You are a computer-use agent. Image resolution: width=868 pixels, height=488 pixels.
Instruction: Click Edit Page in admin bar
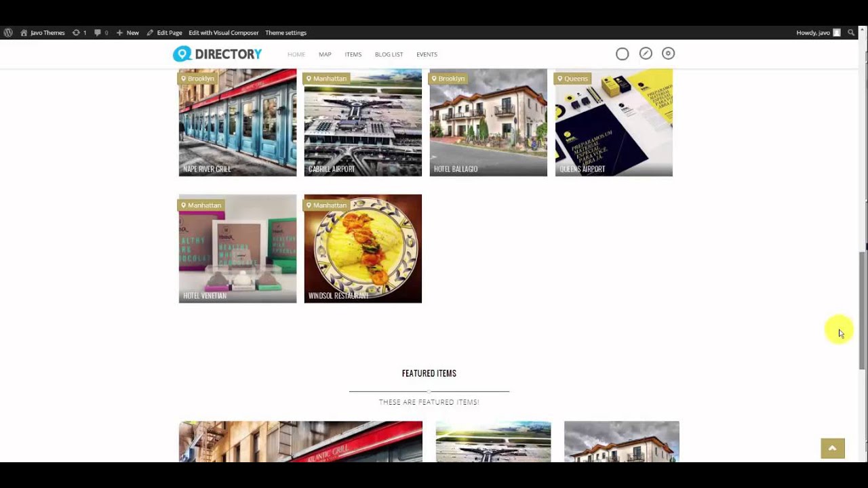165,33
